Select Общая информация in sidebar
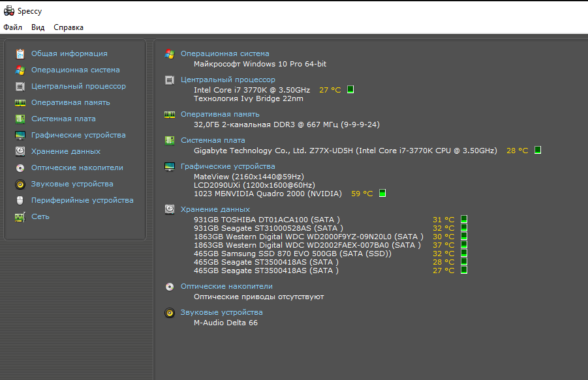The image size is (588, 380). point(69,53)
